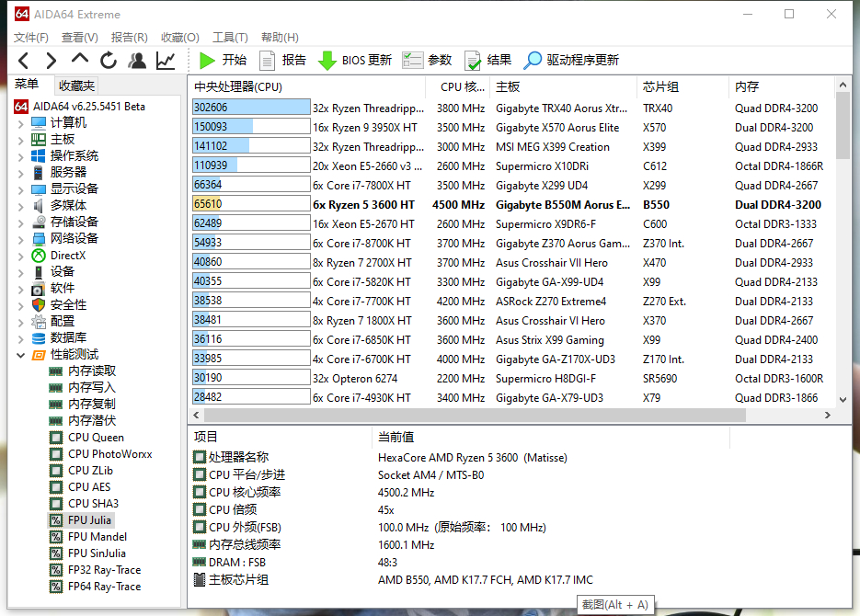Click the 主板 column header
860x616 pixels.
[565, 86]
